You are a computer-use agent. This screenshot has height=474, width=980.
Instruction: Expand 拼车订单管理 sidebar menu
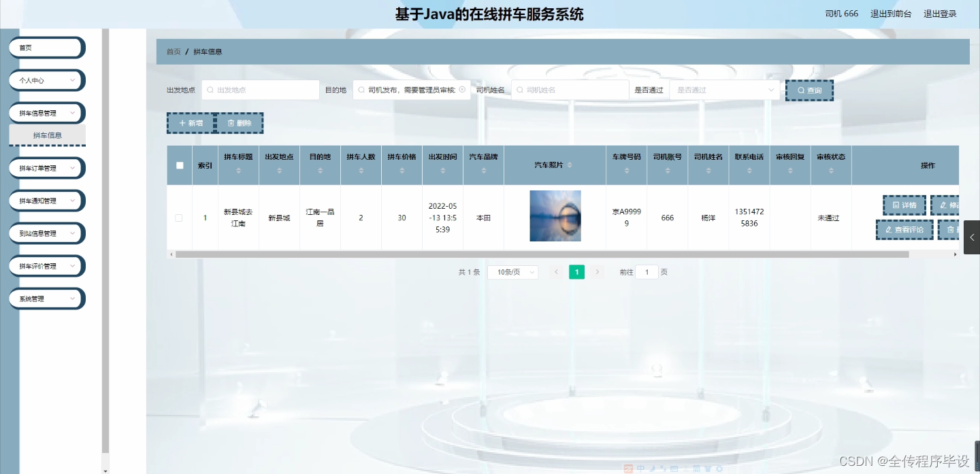tap(47, 168)
